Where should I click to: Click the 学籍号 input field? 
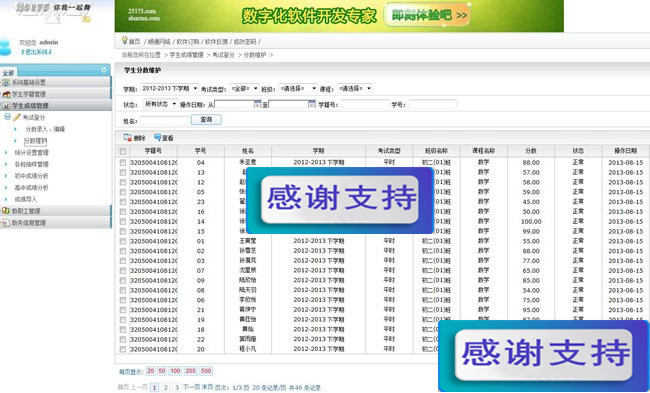[365, 104]
